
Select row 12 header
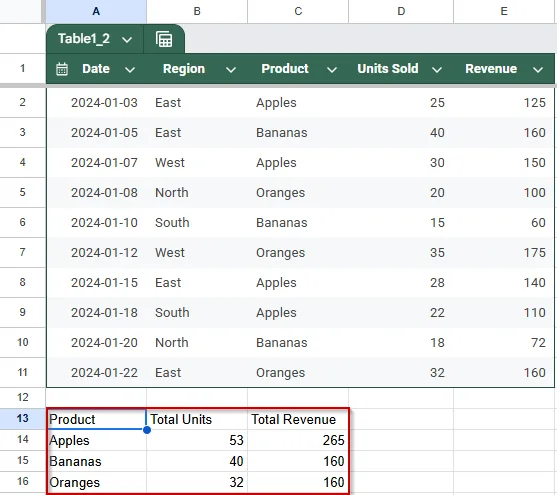click(23, 397)
